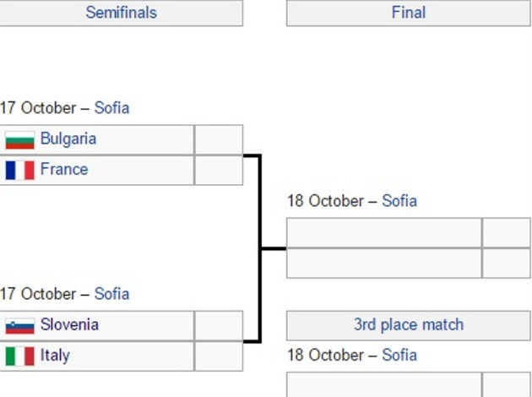Select the Semifinals column header
Viewport: 532px width, 397px height.
(121, 13)
